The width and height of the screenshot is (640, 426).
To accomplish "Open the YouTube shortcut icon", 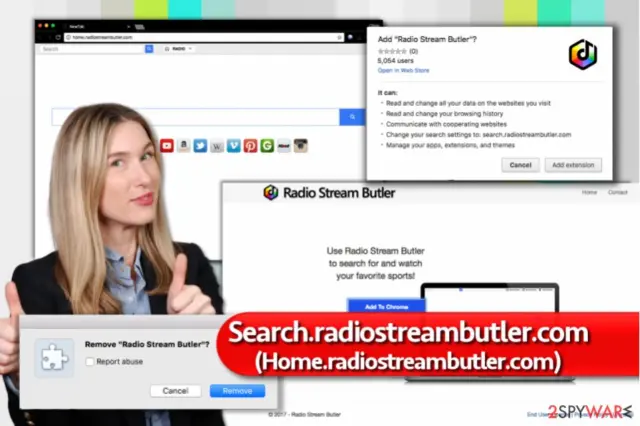I will click(167, 146).
